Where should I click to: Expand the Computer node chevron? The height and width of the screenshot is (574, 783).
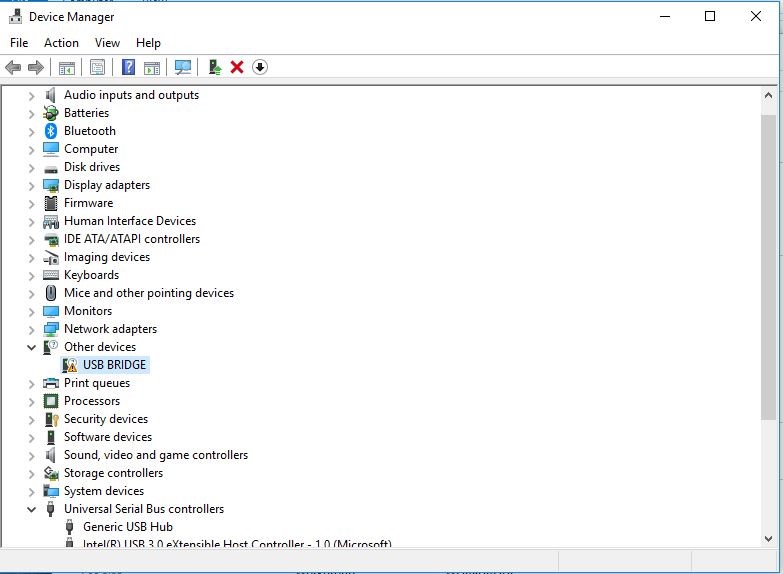31,149
